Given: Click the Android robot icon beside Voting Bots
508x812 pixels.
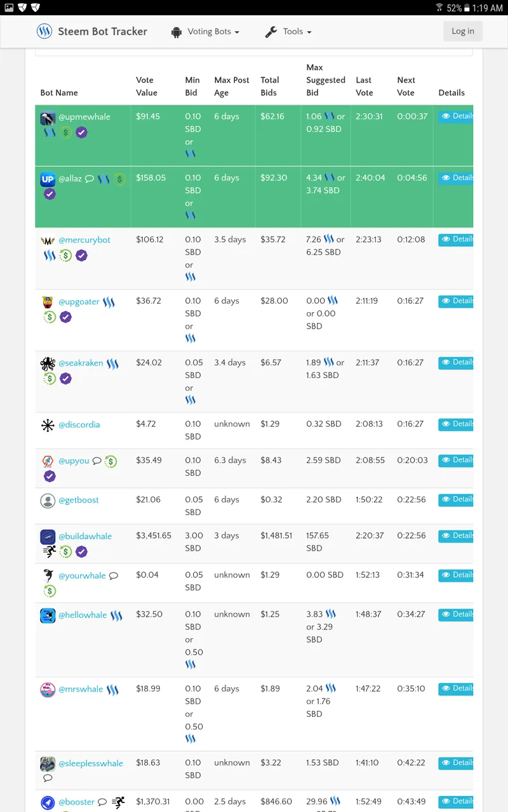Looking at the screenshot, I should tap(177, 32).
